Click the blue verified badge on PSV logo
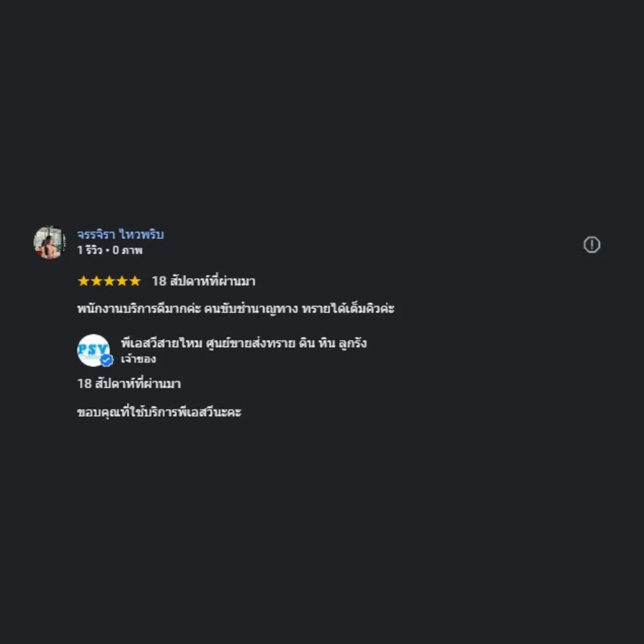The image size is (644, 644). tap(107, 360)
